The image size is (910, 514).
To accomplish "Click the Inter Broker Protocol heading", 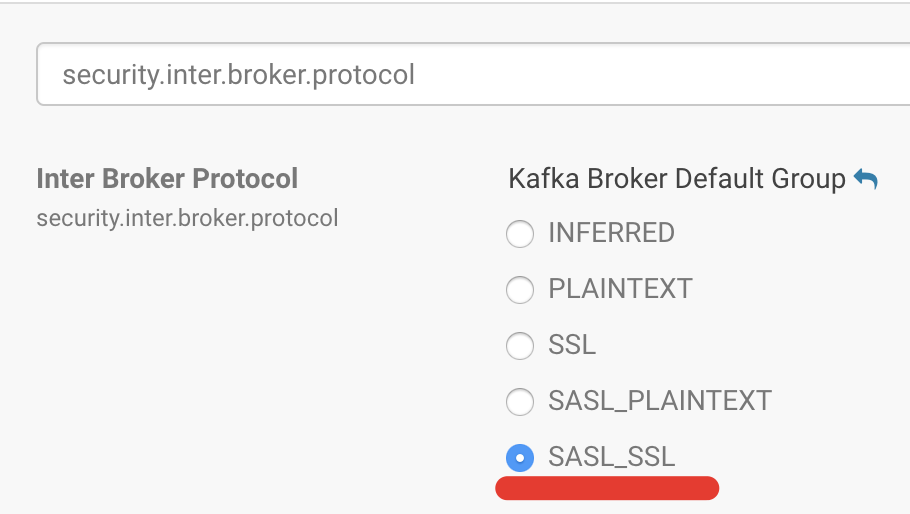I will pyautogui.click(x=167, y=178).
